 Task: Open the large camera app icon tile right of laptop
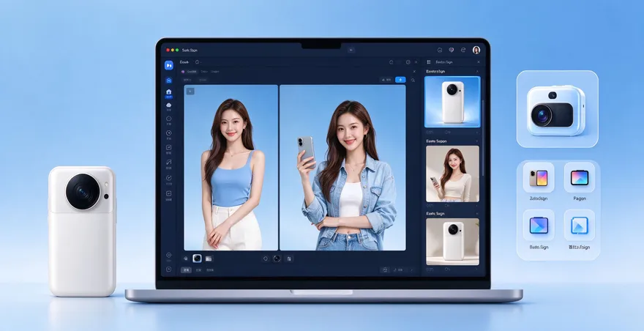pos(558,109)
